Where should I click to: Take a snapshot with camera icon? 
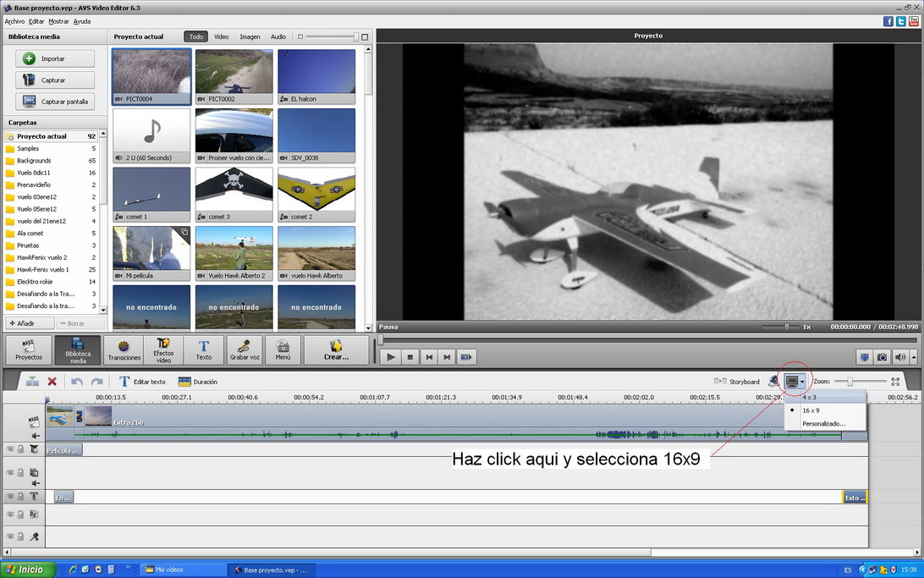(x=882, y=357)
